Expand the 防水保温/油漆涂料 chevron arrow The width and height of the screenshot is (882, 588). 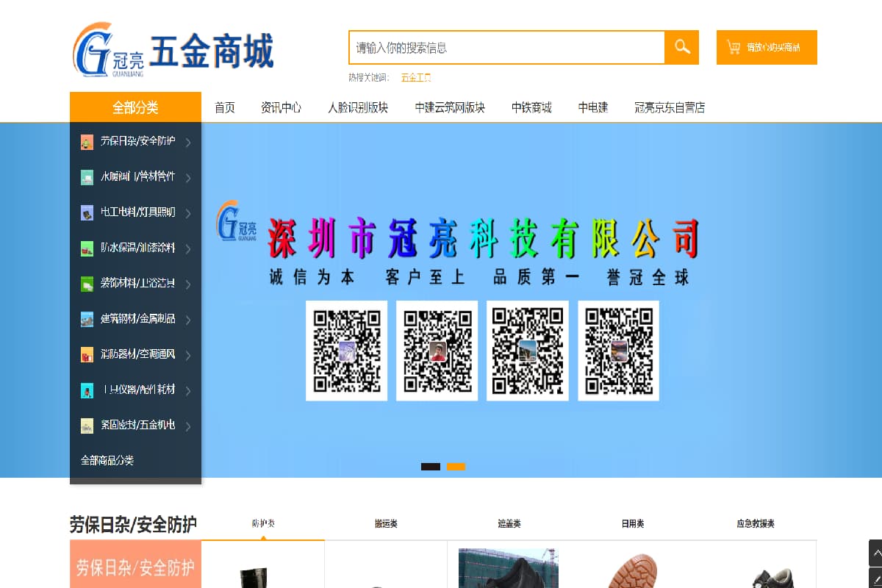(x=188, y=248)
